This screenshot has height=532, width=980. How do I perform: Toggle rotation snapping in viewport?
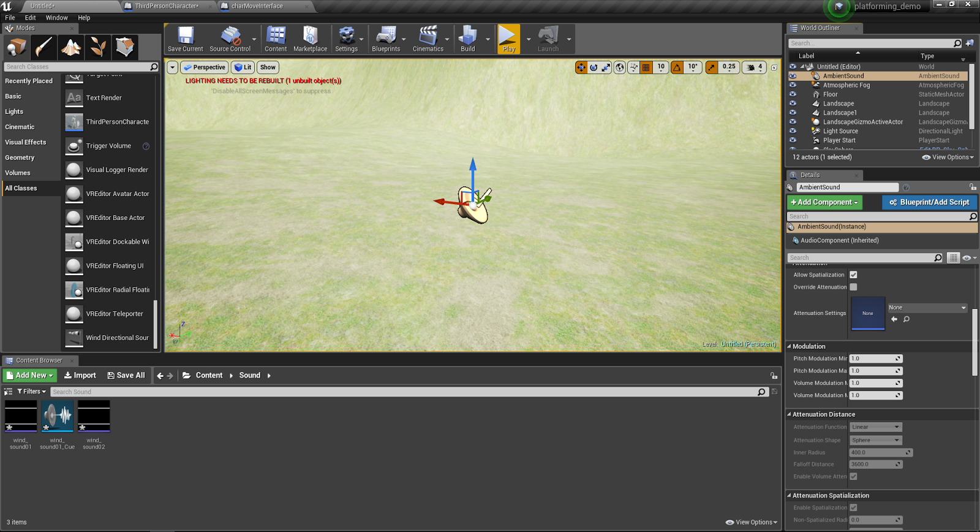tap(677, 67)
